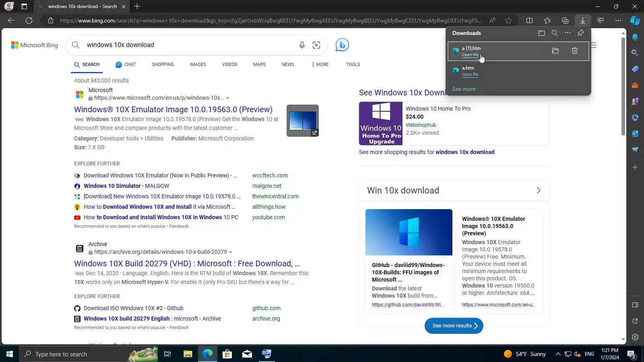Image resolution: width=644 pixels, height=362 pixels.
Task: Expand Win 10x download section chevron
Action: 539,190
